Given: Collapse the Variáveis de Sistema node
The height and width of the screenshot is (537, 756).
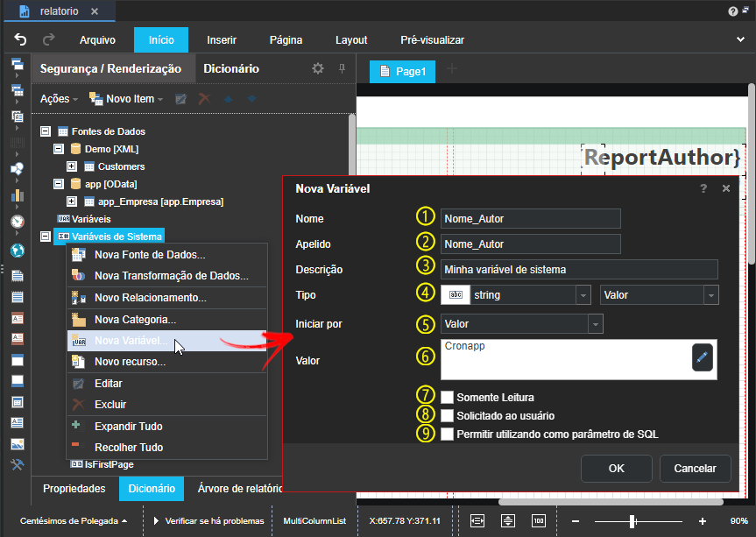Looking at the screenshot, I should pyautogui.click(x=46, y=237).
